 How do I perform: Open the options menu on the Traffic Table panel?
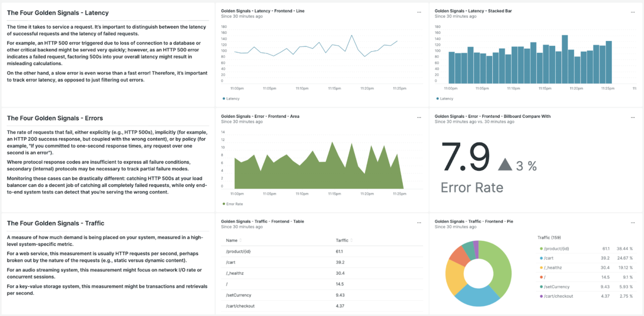pyautogui.click(x=419, y=223)
